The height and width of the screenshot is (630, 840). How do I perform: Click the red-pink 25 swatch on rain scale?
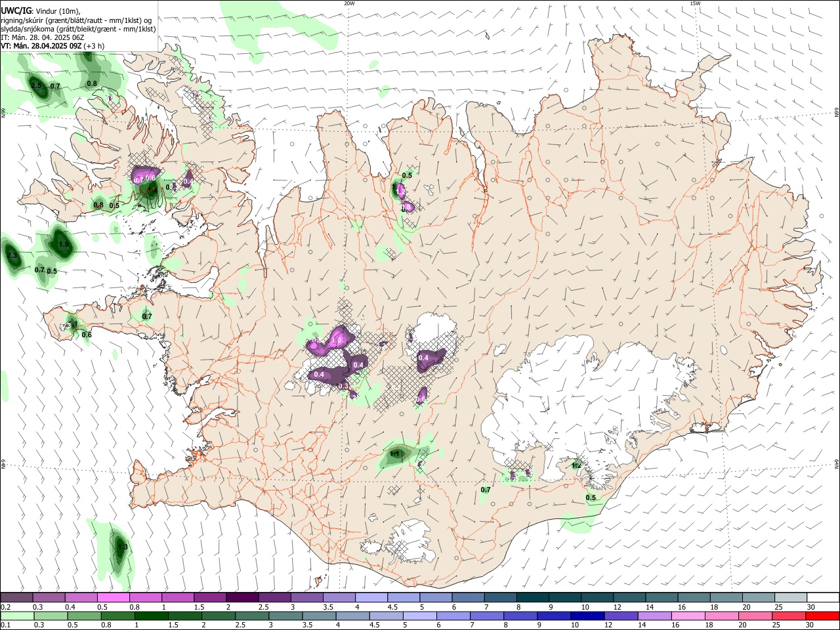tap(790, 616)
